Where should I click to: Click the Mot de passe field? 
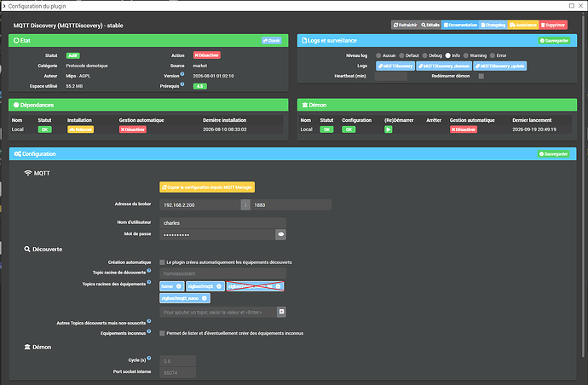tap(217, 235)
